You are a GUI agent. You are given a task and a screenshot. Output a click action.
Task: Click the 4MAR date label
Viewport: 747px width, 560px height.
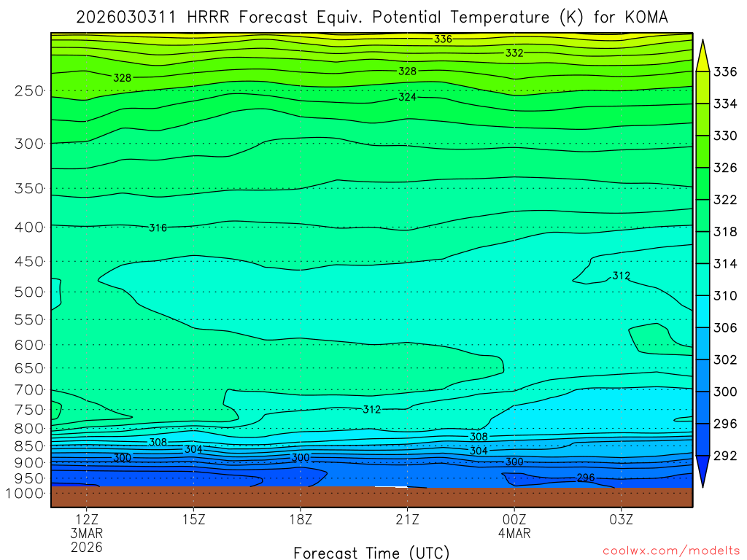click(x=514, y=533)
